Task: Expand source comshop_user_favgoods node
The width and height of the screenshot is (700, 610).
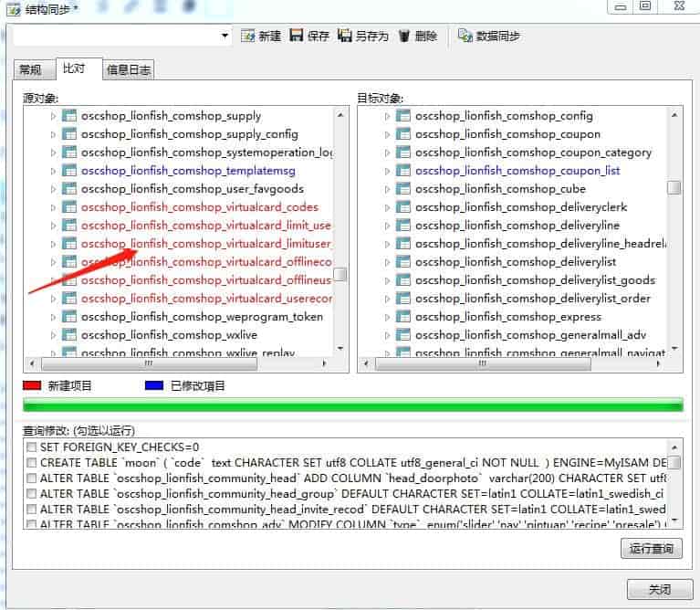Action: click(53, 189)
